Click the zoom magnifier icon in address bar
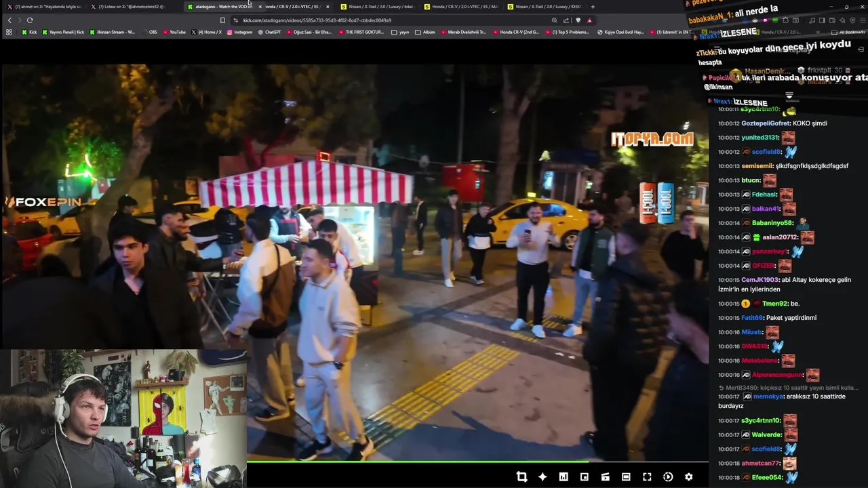This screenshot has height=488, width=868. 555,20
